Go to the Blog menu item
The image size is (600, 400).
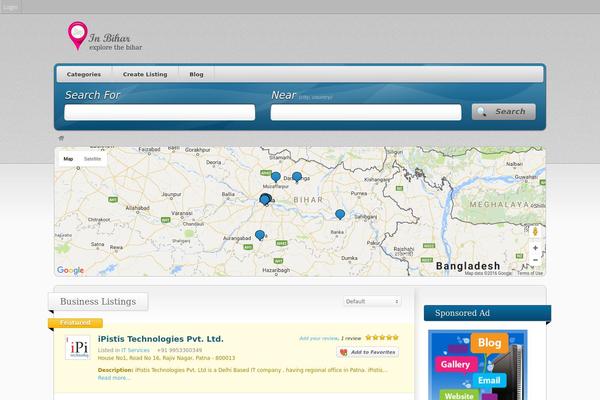tap(196, 74)
